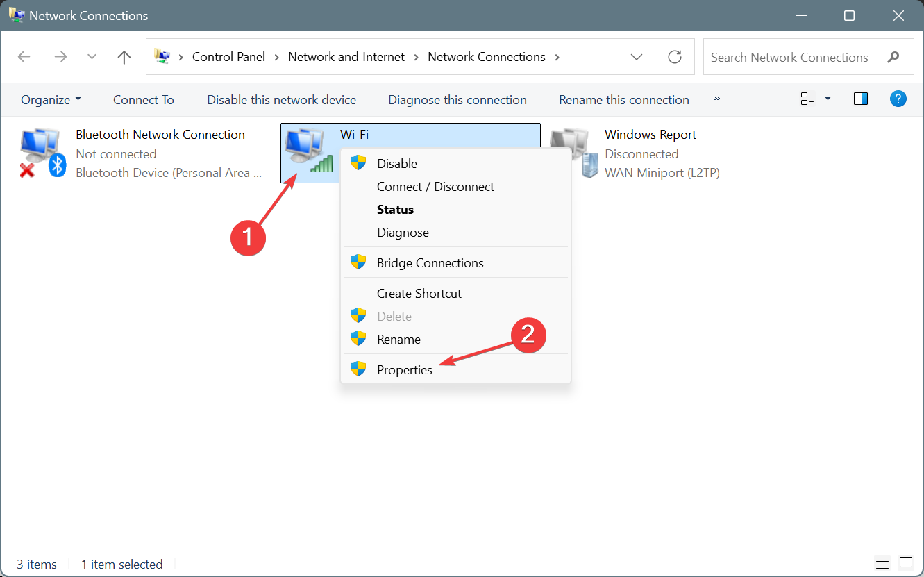This screenshot has height=577, width=924.
Task: Click shield icon beside Bridge Connections
Action: (x=358, y=262)
